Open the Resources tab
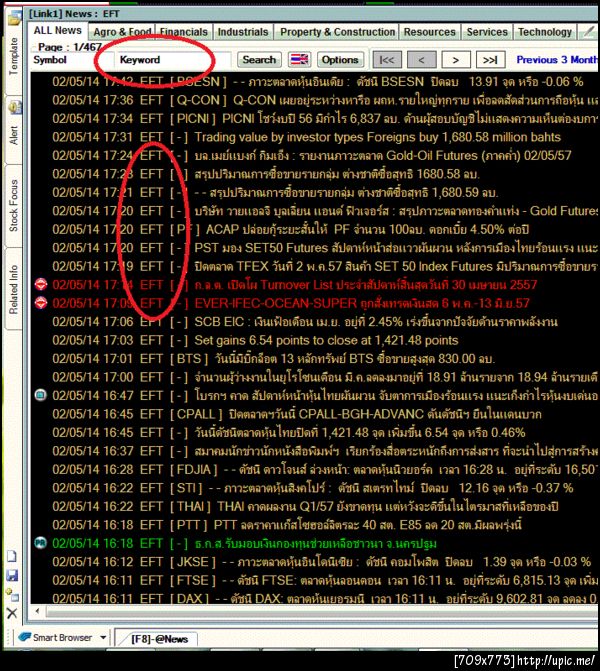 click(430, 32)
